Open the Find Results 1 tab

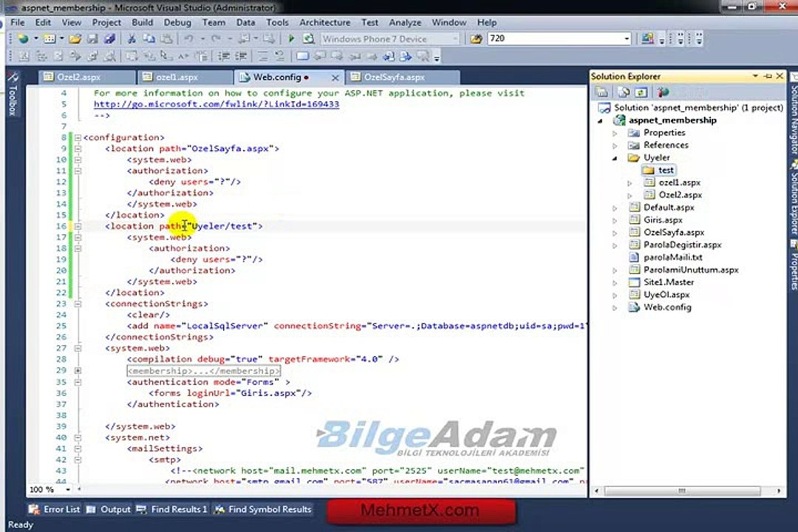171,509
